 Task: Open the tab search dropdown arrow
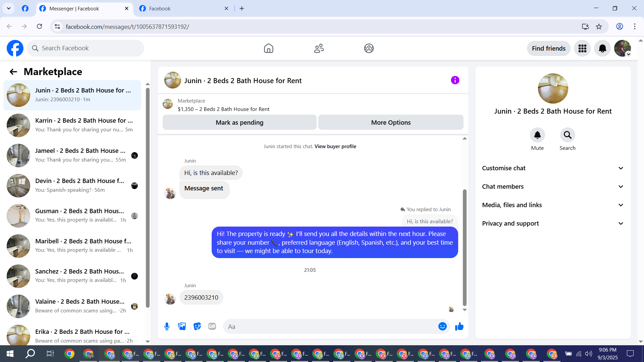click(9, 8)
